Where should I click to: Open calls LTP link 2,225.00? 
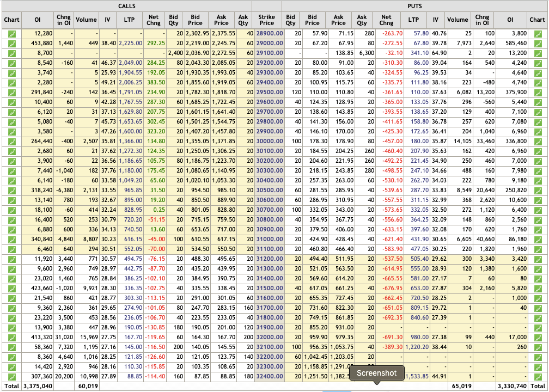click(131, 44)
